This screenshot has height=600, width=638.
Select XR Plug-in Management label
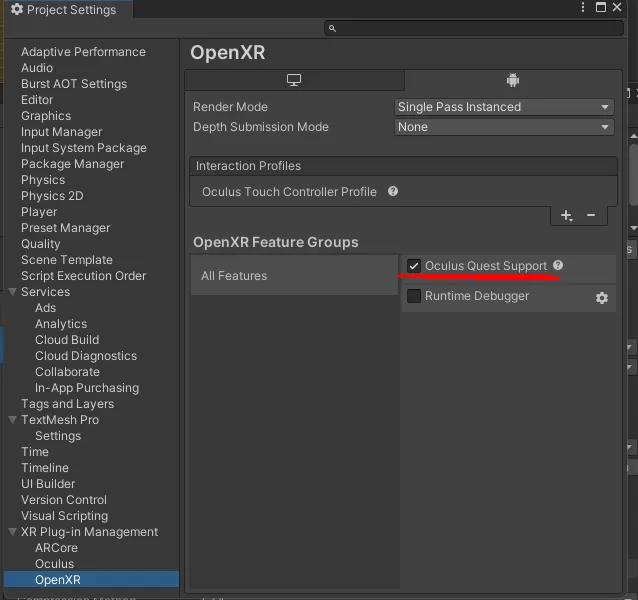point(90,532)
